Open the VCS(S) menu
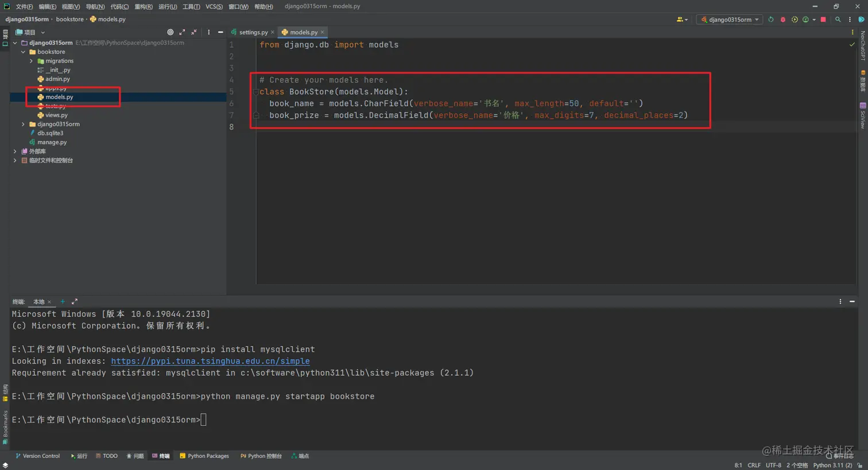Screen dimensions: 868x470 (x=214, y=6)
